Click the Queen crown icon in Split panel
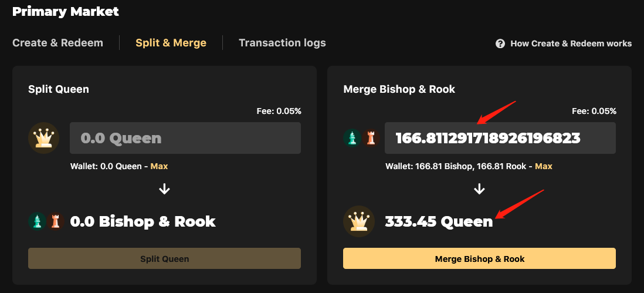Screen dimensions: 644x293 coord(43,138)
